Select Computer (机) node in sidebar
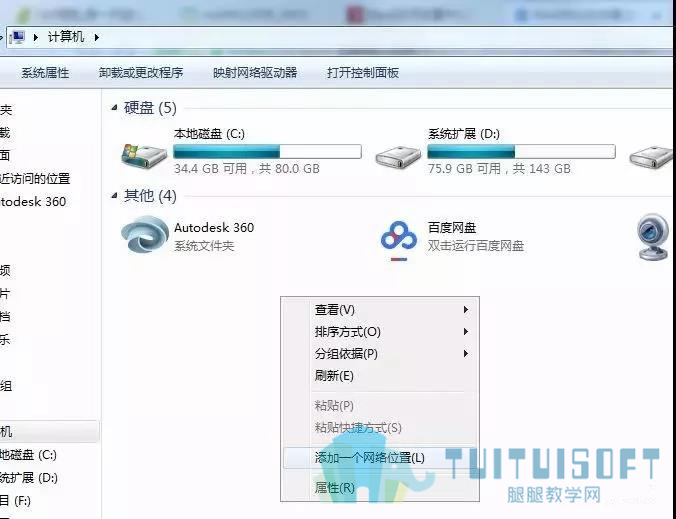 point(49,431)
